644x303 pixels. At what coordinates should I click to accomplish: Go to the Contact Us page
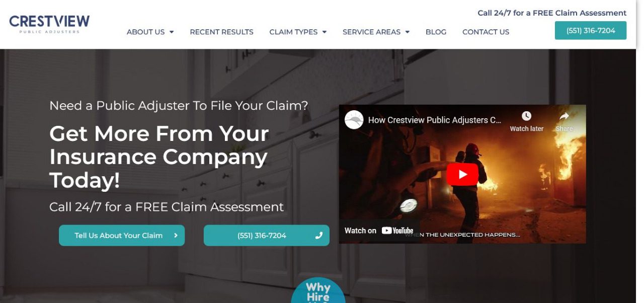pyautogui.click(x=486, y=32)
